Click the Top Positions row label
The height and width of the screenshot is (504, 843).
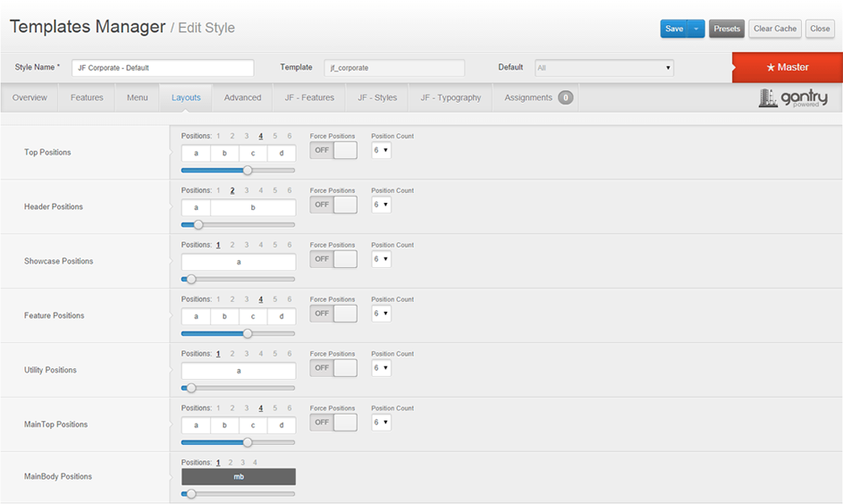pos(47,153)
